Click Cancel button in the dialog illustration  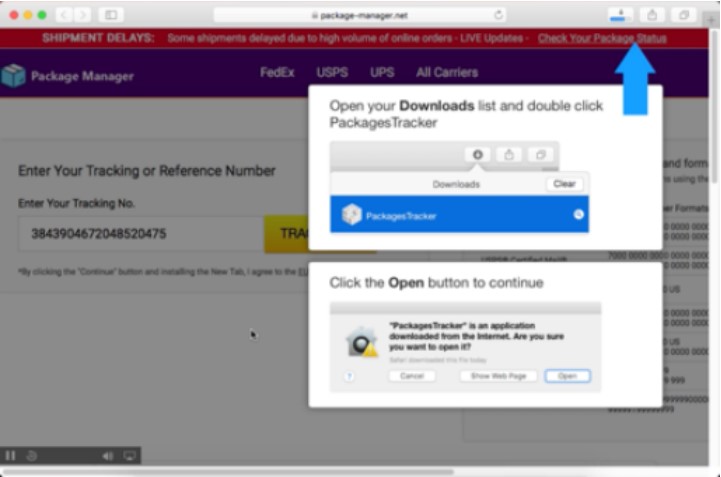click(x=412, y=376)
